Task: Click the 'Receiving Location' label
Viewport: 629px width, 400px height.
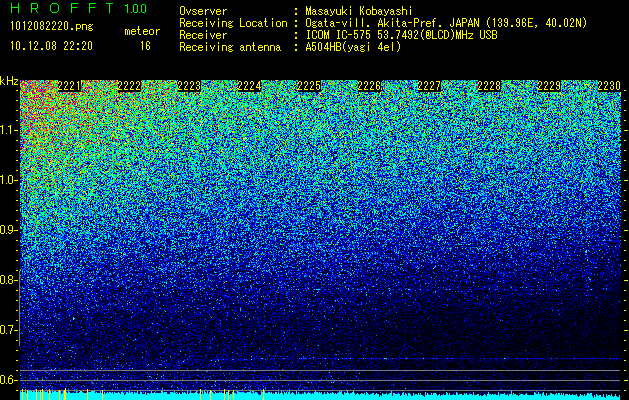Action: pos(233,23)
